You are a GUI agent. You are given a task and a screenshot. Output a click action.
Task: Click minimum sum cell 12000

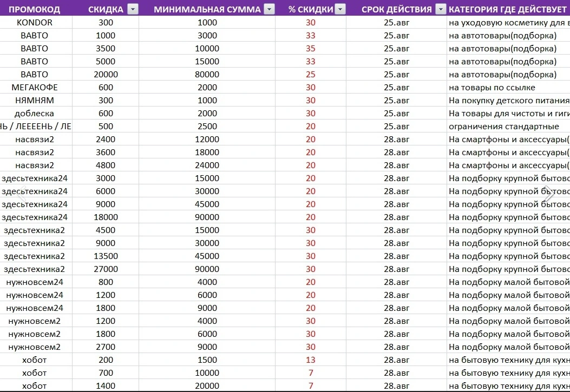point(207,139)
